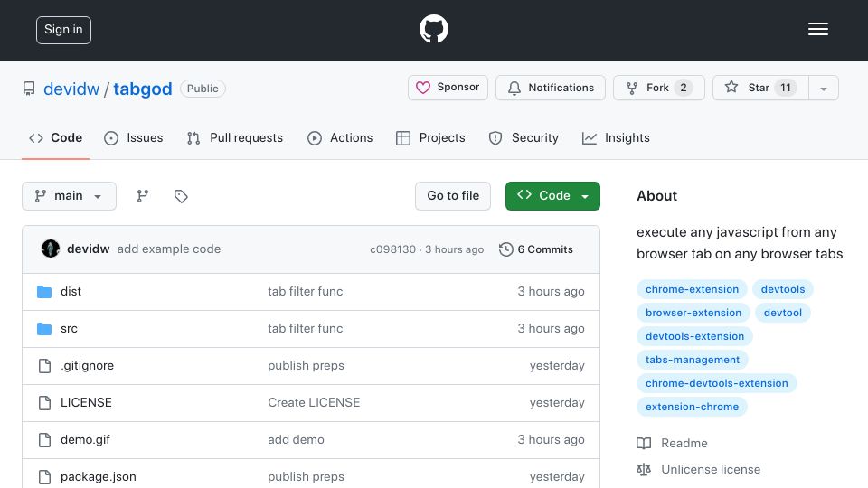This screenshot has height=488, width=868.
Task: Open the Insights tab
Action: point(616,137)
